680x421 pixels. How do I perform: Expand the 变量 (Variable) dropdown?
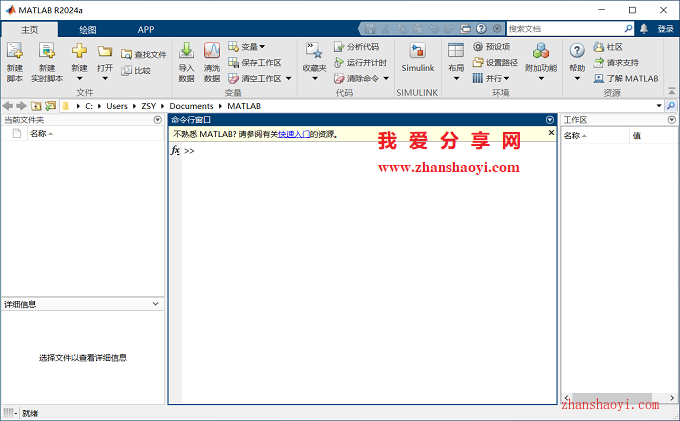262,46
